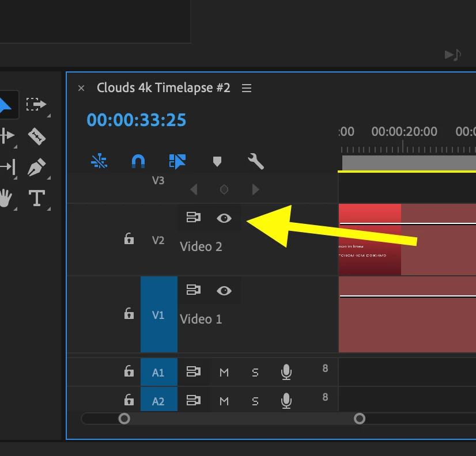
Task: Mute the A1 audio track
Action: click(224, 373)
